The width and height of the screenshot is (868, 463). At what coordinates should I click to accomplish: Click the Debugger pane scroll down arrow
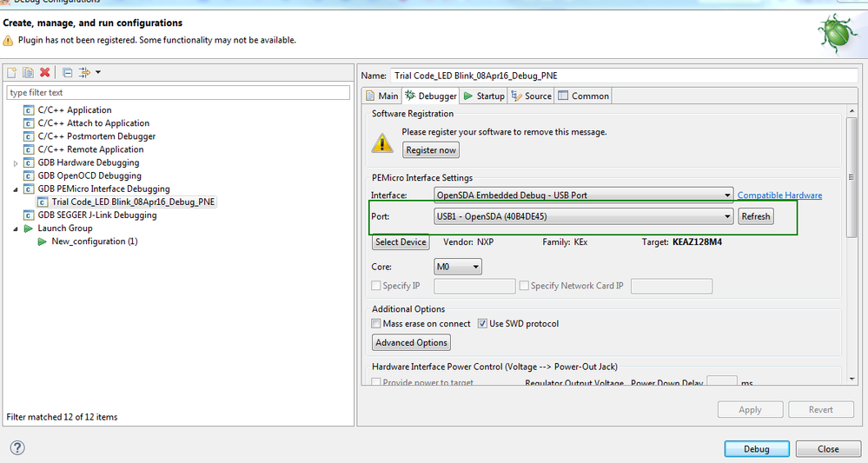click(x=851, y=379)
